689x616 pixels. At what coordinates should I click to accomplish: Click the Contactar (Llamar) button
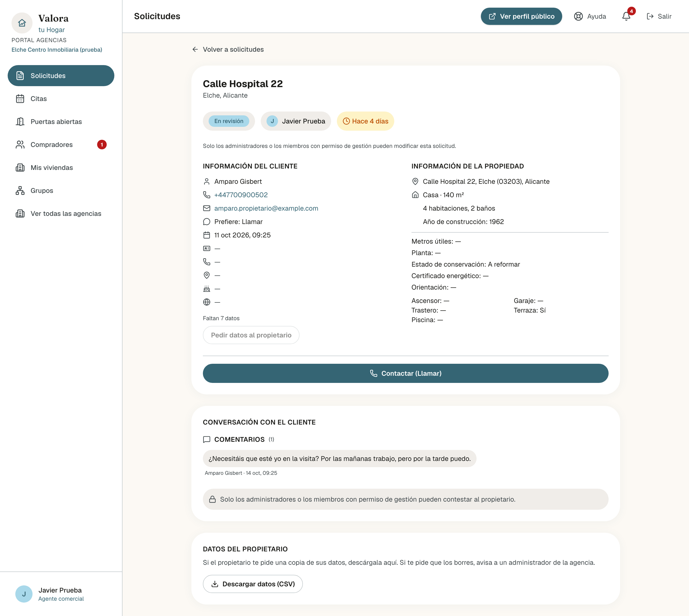click(406, 373)
